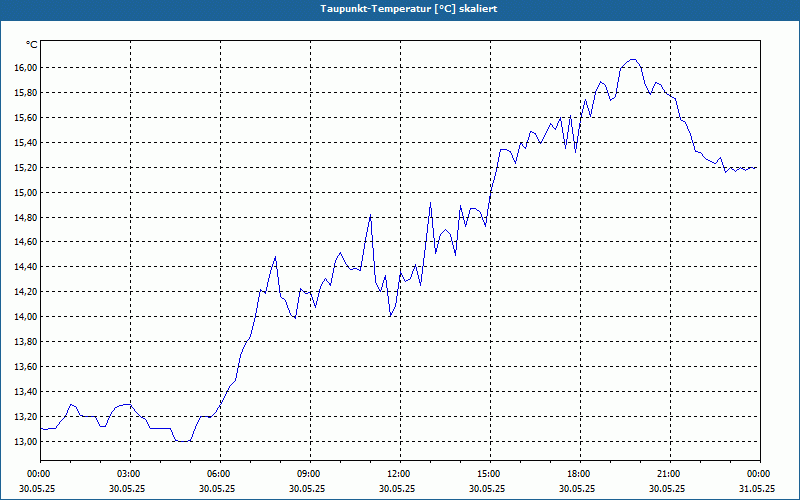
Task: Select the "03:00" time axis label
Action: coord(128,474)
